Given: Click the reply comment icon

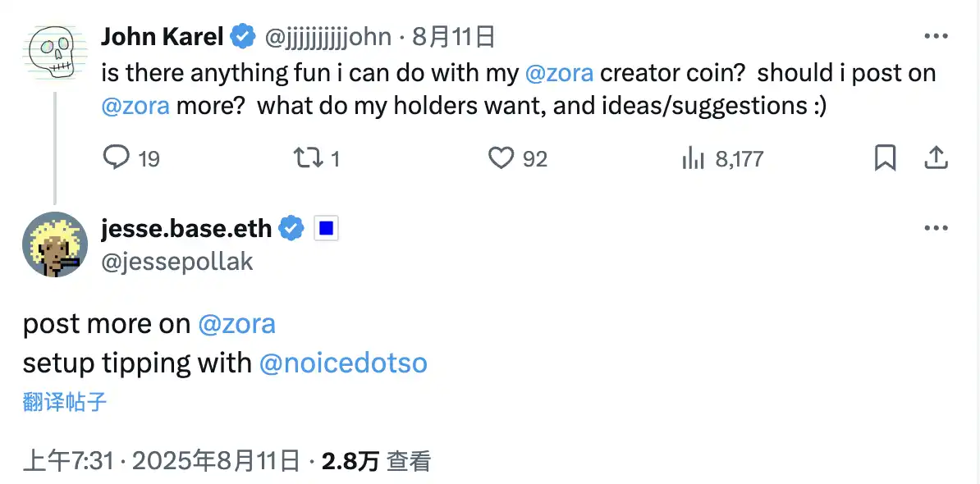Looking at the screenshot, I should [116, 158].
